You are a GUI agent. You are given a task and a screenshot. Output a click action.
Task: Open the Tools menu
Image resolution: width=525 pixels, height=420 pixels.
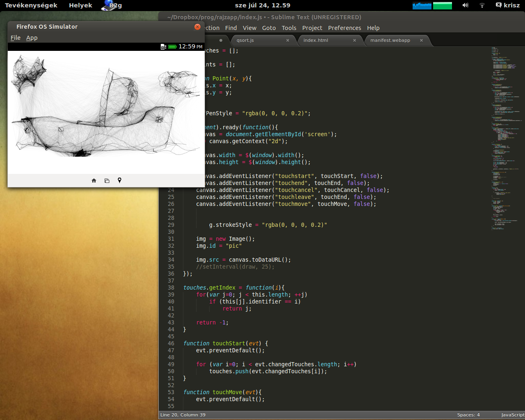click(x=289, y=28)
